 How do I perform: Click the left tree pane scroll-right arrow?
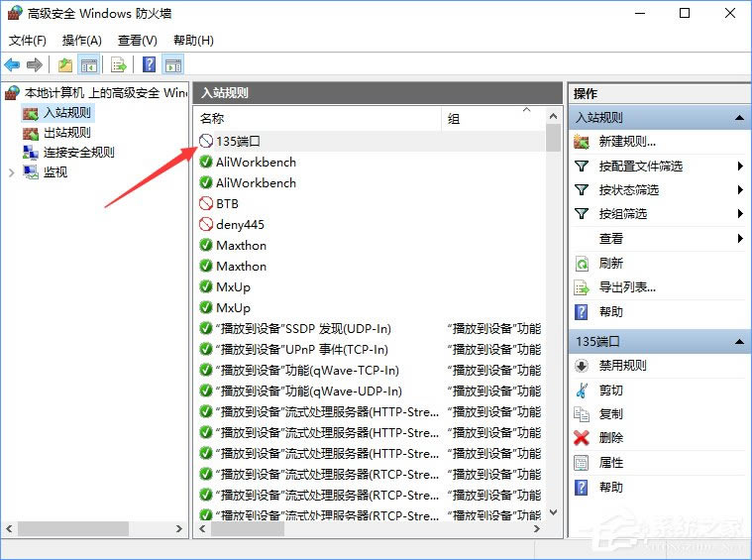click(179, 529)
